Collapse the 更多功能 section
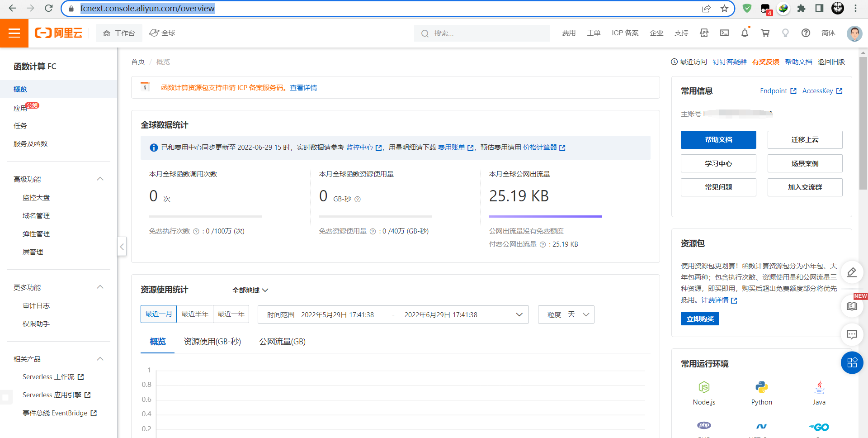This screenshot has height=438, width=868. [x=100, y=287]
